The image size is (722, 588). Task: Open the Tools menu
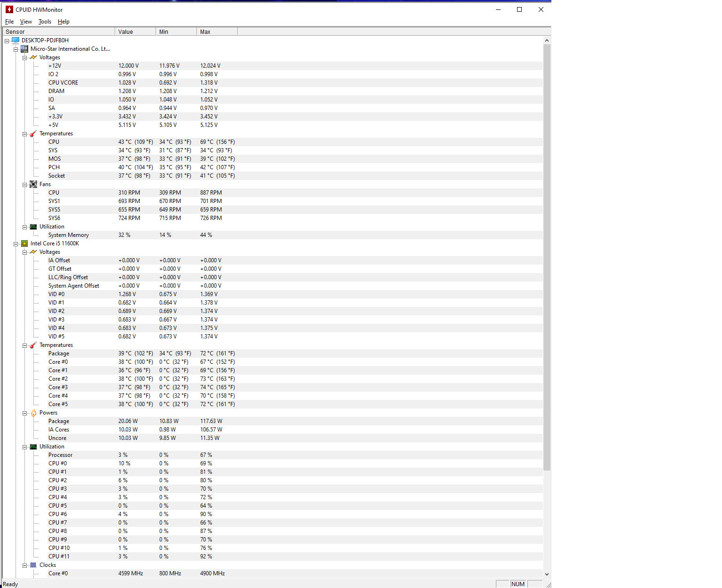[x=45, y=22]
